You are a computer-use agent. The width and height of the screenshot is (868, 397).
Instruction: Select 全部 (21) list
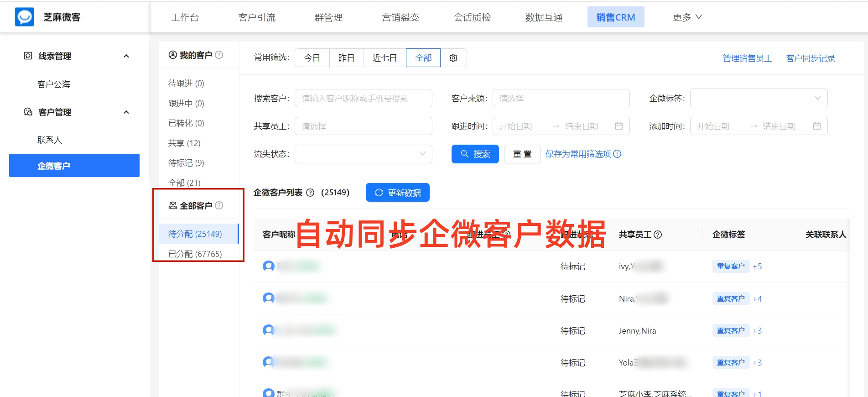point(184,183)
